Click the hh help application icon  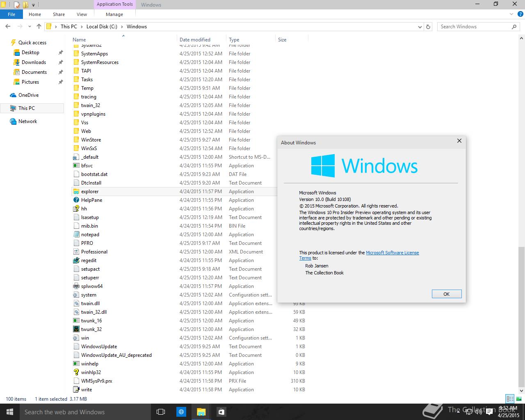76,209
